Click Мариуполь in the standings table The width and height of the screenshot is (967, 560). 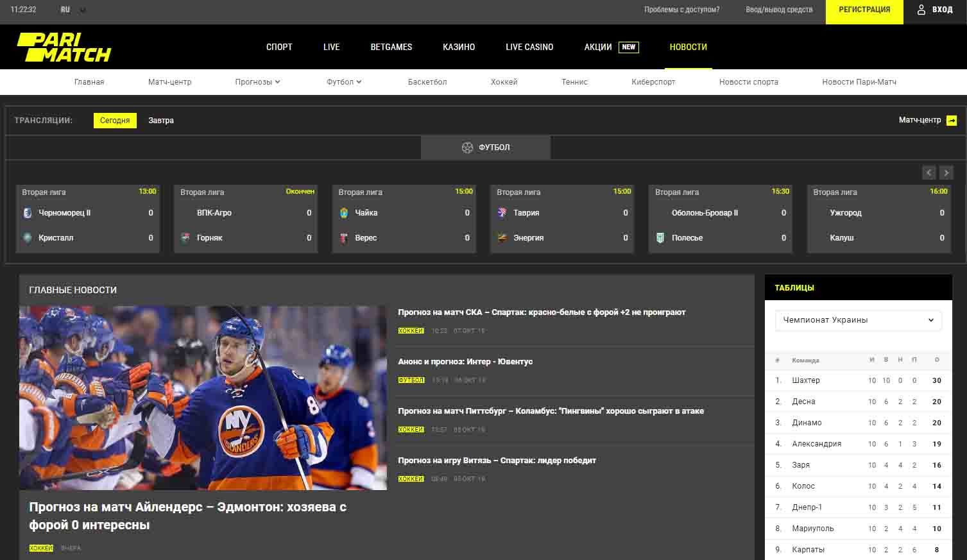(813, 529)
